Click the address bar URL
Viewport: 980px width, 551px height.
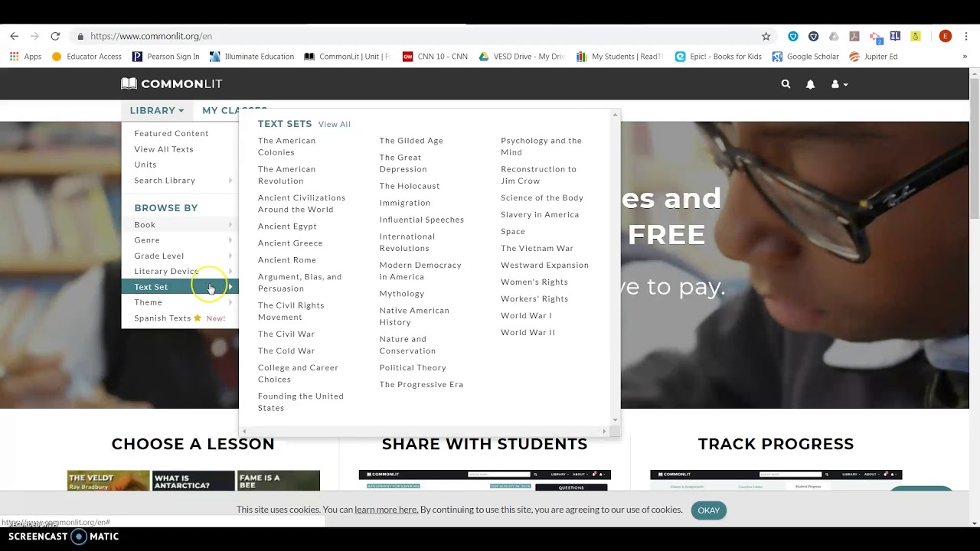151,36
